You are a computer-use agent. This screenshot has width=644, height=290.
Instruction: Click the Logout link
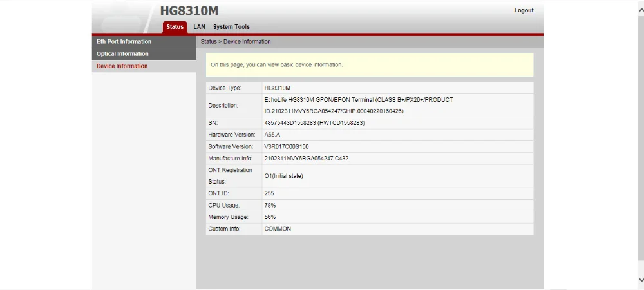524,10
